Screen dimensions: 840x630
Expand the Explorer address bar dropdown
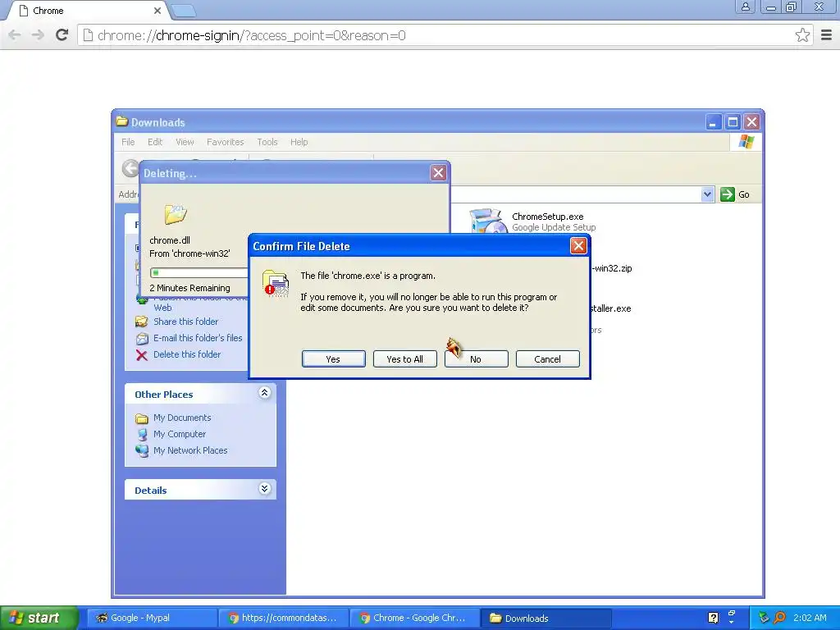707,194
